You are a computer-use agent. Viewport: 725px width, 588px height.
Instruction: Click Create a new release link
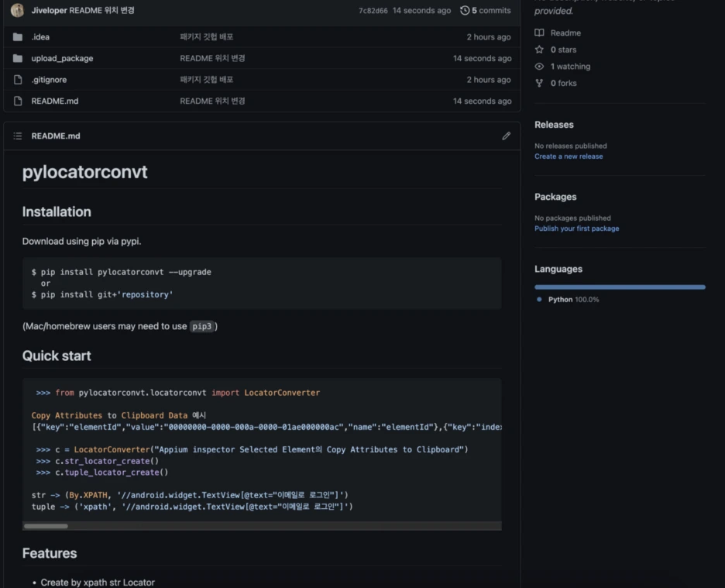tap(569, 156)
